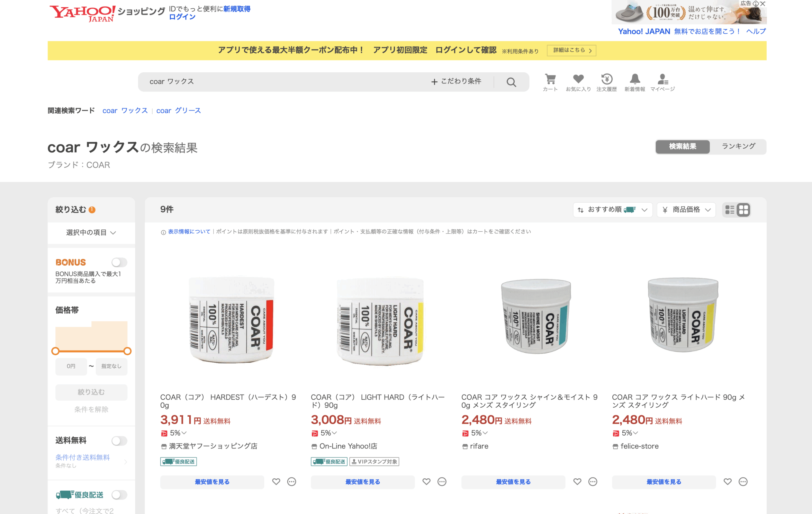
Task: Click the ログイン login link
Action: click(x=182, y=17)
